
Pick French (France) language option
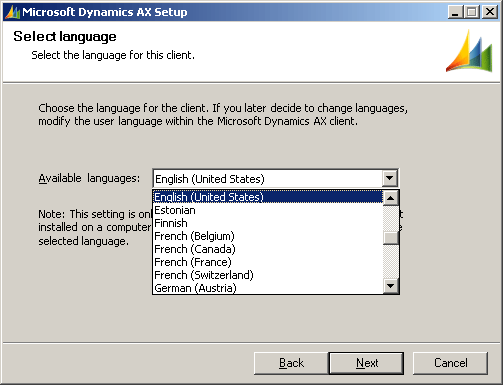[x=268, y=262]
